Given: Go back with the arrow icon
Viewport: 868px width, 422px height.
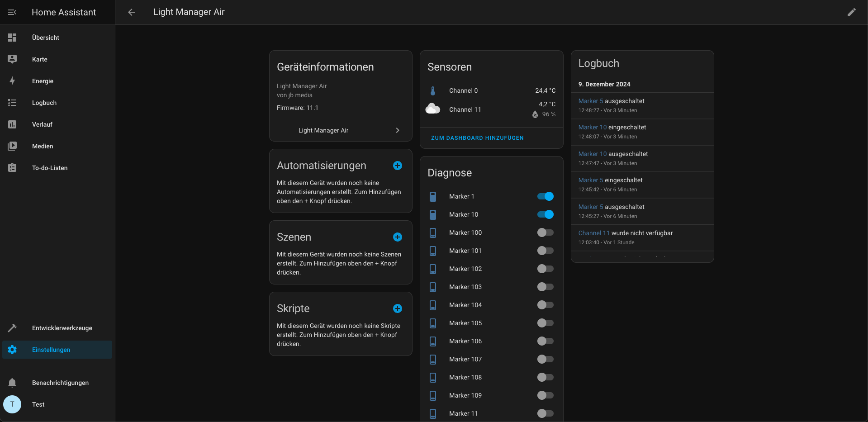Looking at the screenshot, I should click(132, 12).
